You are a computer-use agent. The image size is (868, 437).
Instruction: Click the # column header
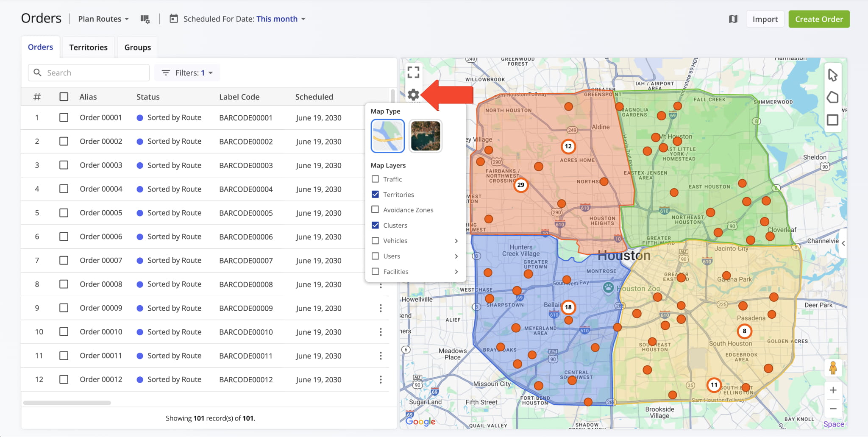37,97
